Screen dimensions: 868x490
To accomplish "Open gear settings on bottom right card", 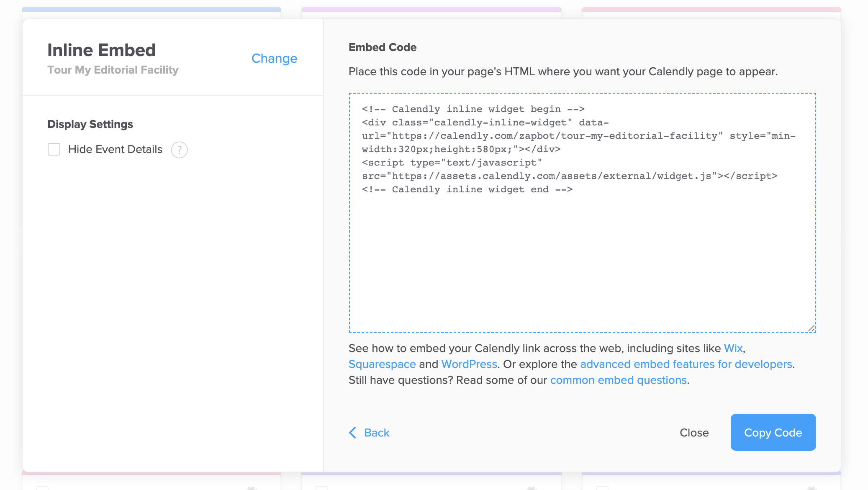I will [811, 487].
